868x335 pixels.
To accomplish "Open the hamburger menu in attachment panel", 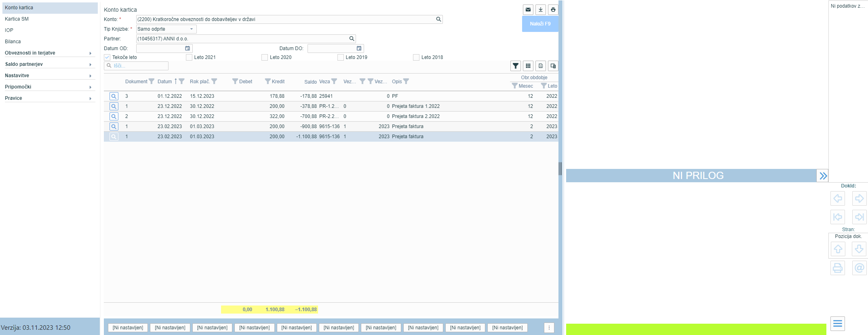I will click(x=838, y=324).
